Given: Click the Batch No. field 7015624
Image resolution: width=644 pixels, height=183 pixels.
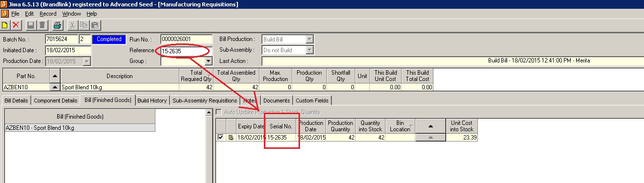Looking at the screenshot, I should (x=61, y=39).
